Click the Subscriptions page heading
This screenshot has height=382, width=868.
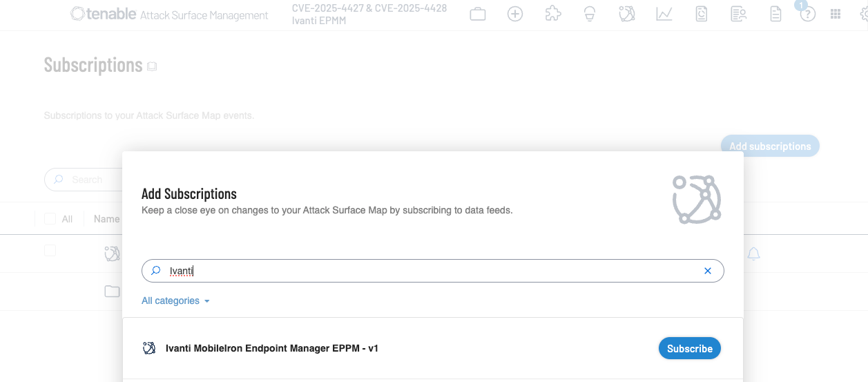click(x=93, y=65)
